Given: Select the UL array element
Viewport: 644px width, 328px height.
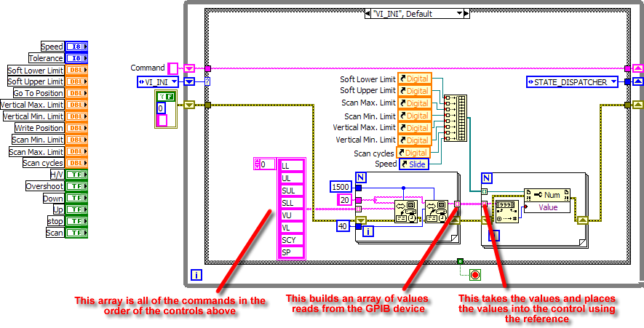Looking at the screenshot, I should click(x=292, y=177).
